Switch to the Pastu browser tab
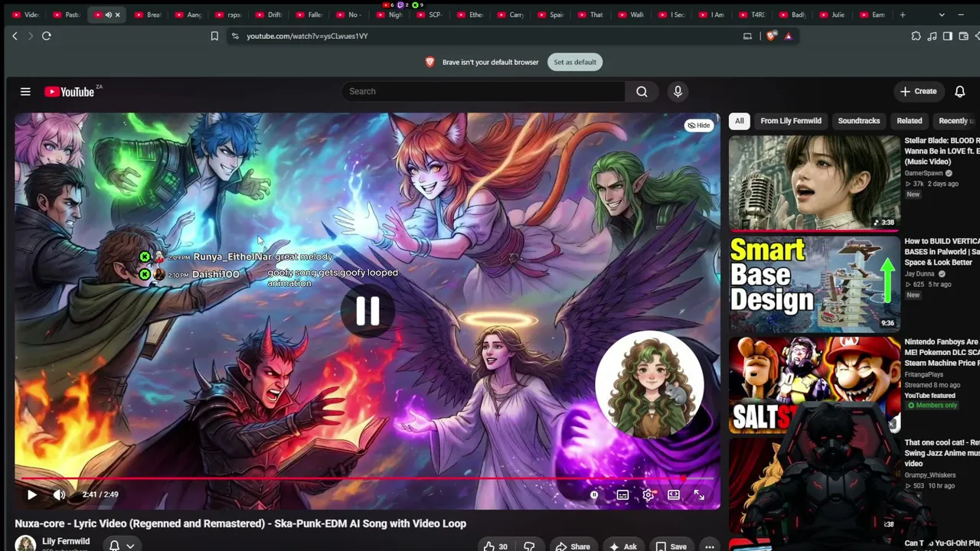The image size is (980, 551). pos(67,15)
